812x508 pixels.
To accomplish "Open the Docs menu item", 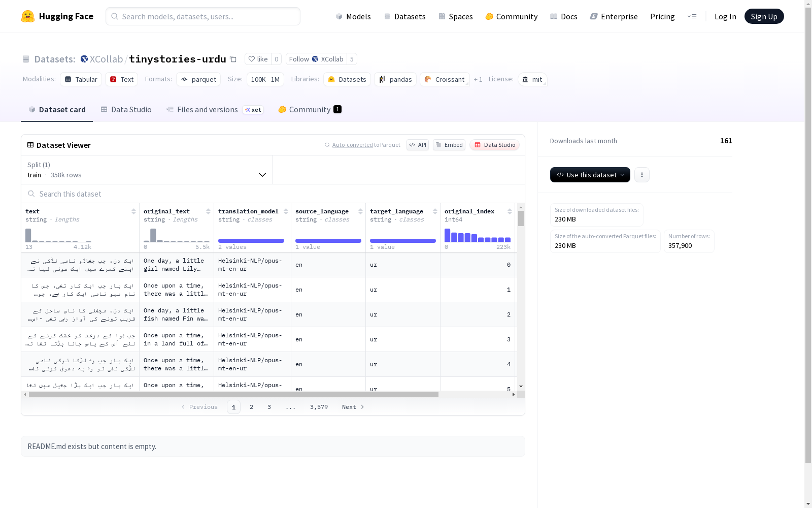I will click(564, 16).
